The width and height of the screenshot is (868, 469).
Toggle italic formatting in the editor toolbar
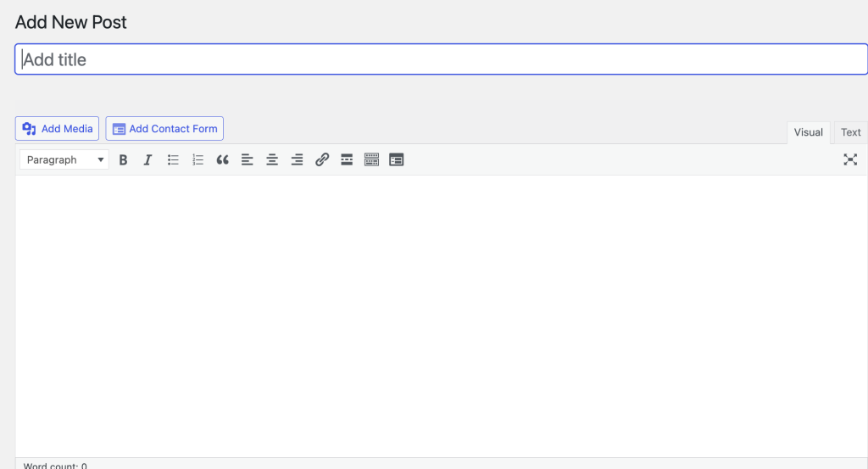tap(147, 159)
